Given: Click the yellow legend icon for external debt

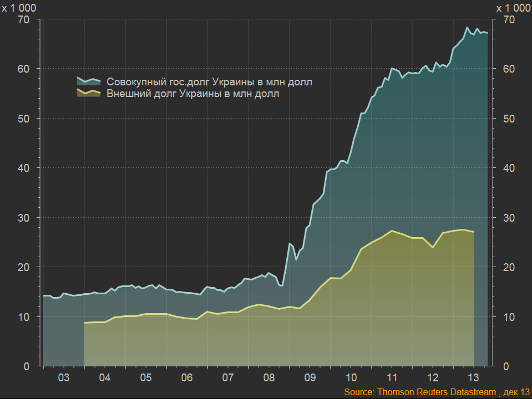Looking at the screenshot, I should point(88,94).
